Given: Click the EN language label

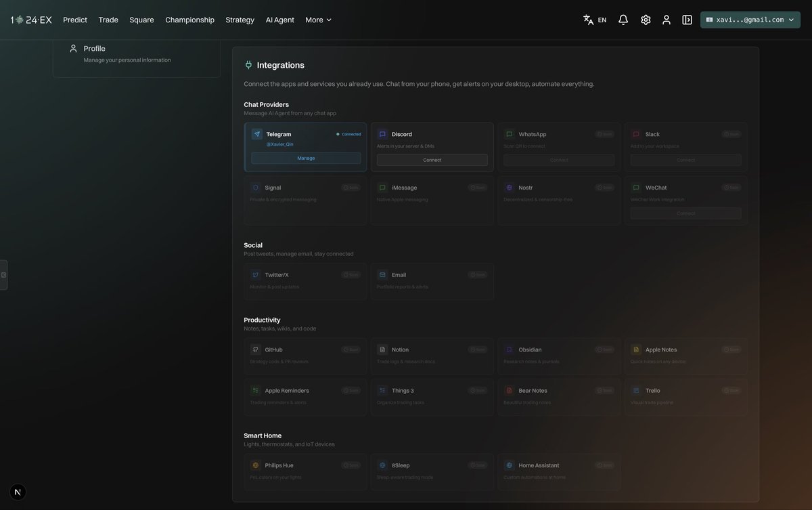Looking at the screenshot, I should point(602,20).
